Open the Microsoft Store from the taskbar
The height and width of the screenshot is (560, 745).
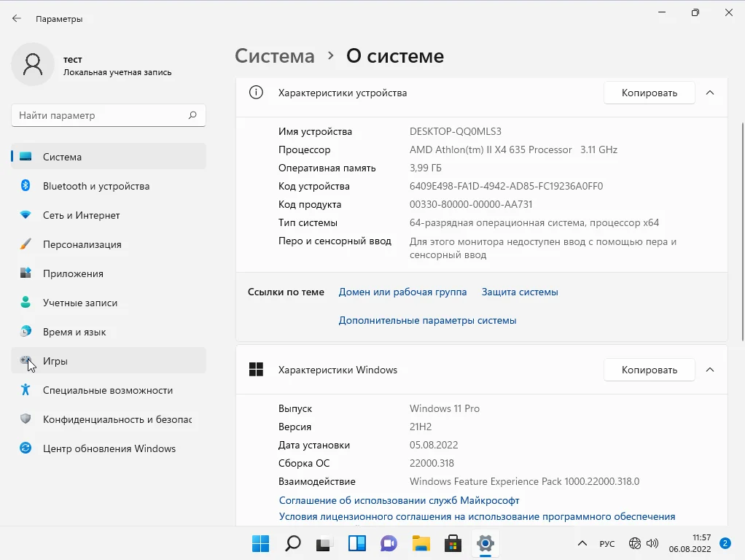[453, 543]
